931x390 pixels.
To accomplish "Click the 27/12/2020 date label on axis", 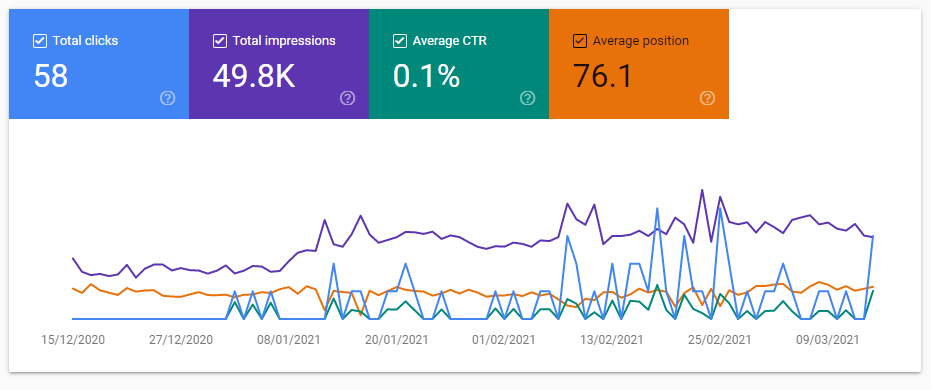I will [180, 340].
